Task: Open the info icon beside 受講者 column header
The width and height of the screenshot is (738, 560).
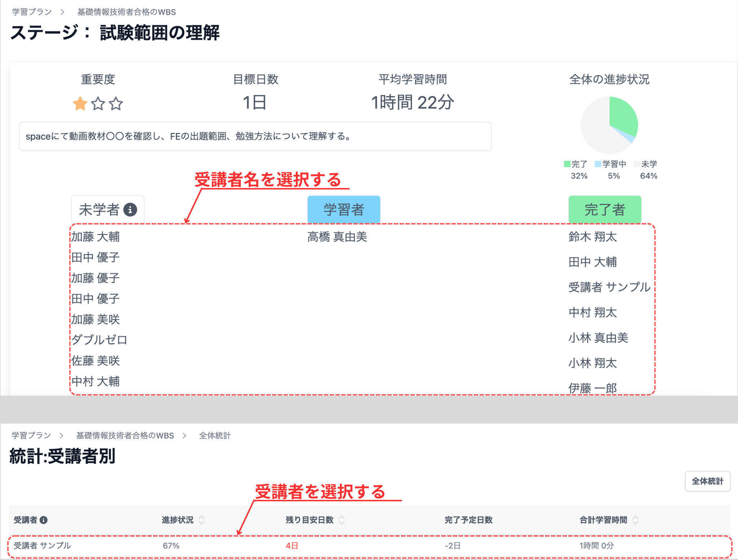Action: coord(44,520)
